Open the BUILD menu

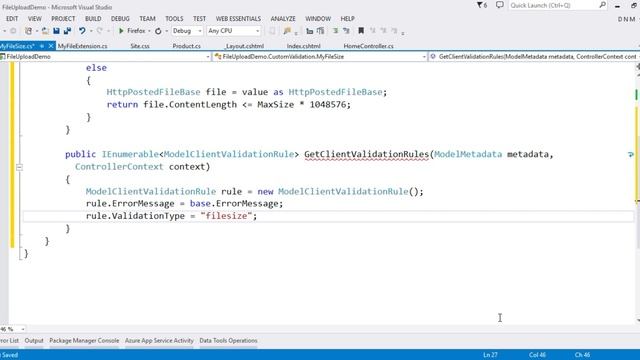93,19
